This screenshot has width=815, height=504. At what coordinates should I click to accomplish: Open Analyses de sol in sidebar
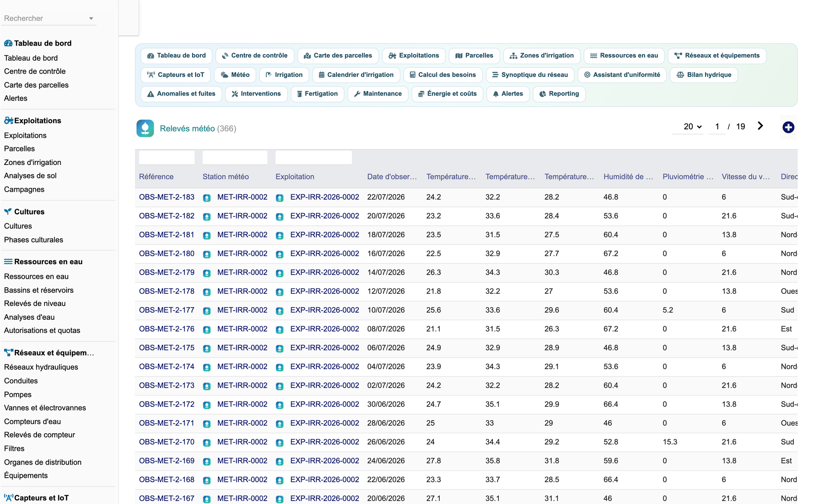tap(30, 176)
